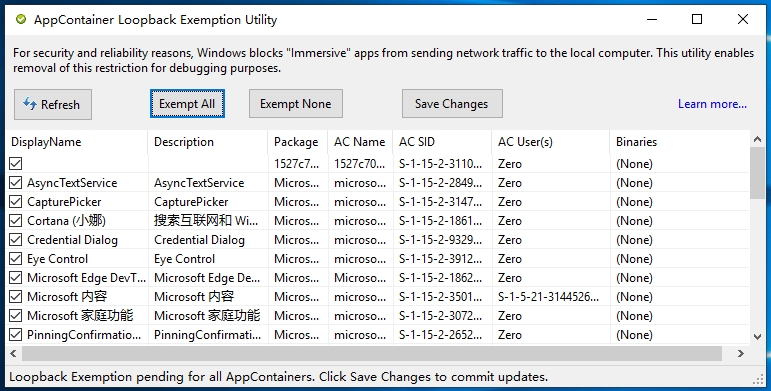This screenshot has width=771, height=391.
Task: Open the Learn more link
Action: point(712,104)
